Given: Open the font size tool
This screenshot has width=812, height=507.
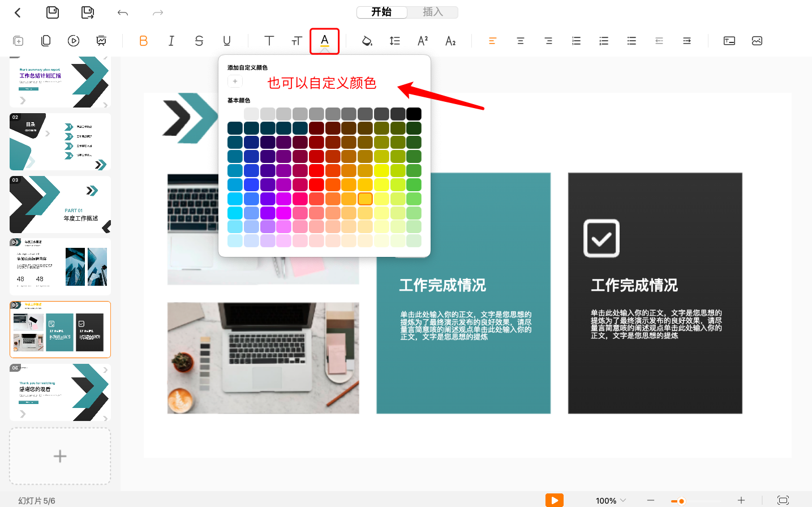Looking at the screenshot, I should point(297,41).
